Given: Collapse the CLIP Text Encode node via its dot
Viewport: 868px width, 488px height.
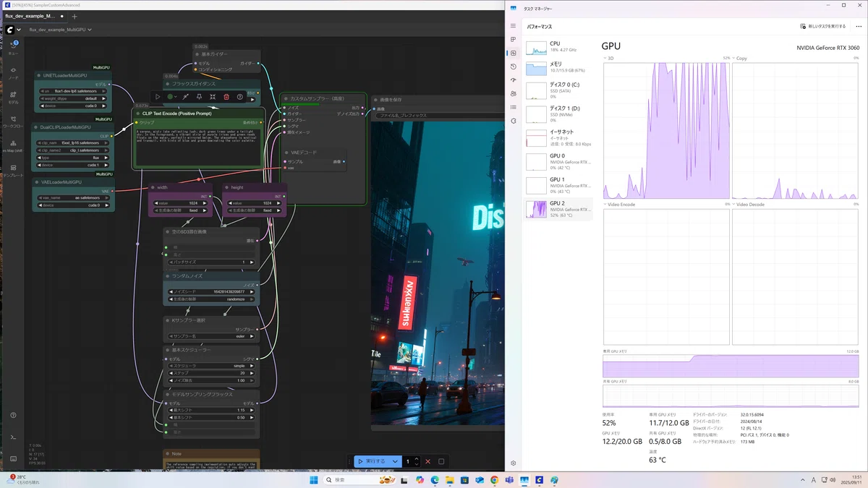Looking at the screenshot, I should click(138, 114).
